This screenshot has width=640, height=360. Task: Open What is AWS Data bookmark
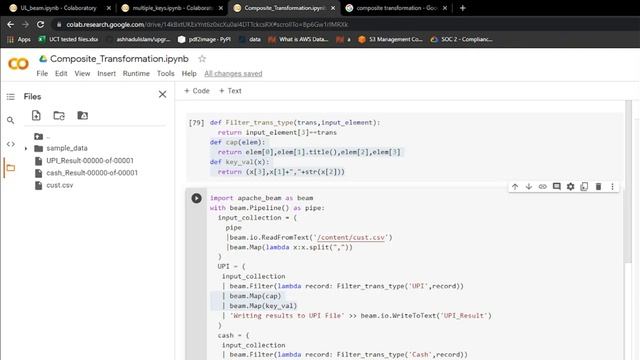click(298, 39)
